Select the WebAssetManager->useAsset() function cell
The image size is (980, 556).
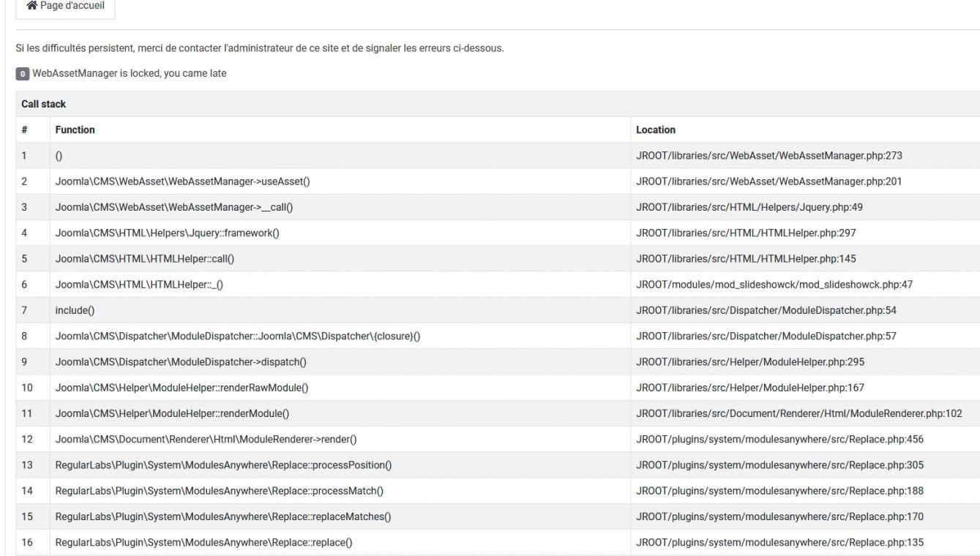tap(339, 181)
